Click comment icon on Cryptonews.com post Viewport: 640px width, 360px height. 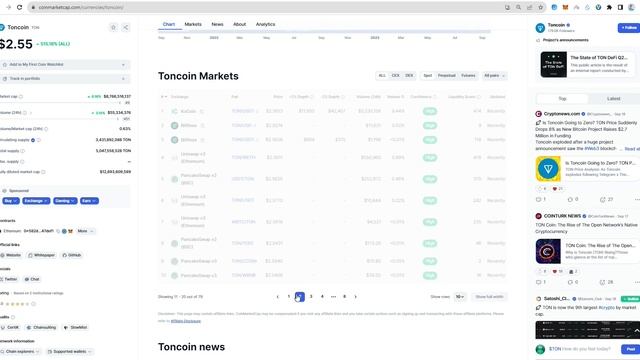point(538,200)
